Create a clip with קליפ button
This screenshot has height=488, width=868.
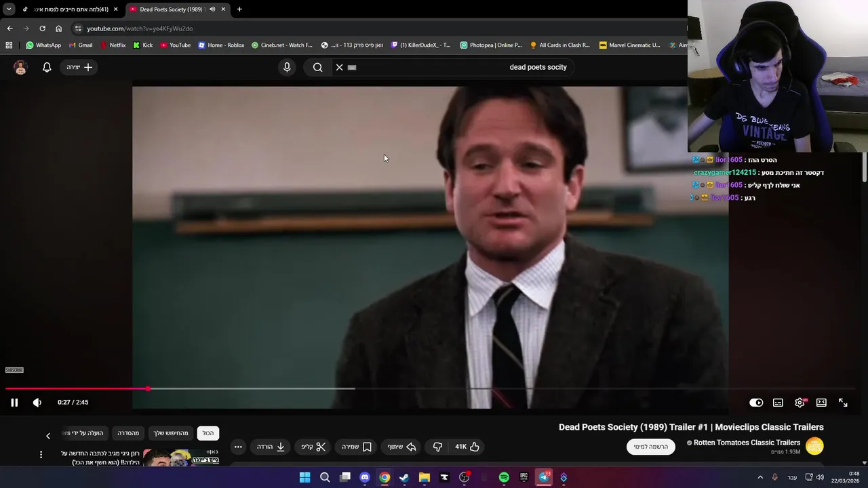click(313, 447)
